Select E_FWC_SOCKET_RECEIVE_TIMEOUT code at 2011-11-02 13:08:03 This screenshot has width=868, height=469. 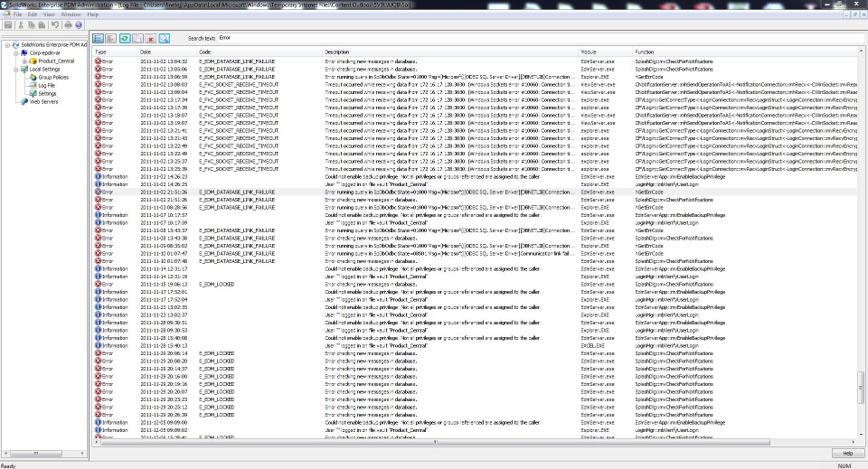(239, 85)
